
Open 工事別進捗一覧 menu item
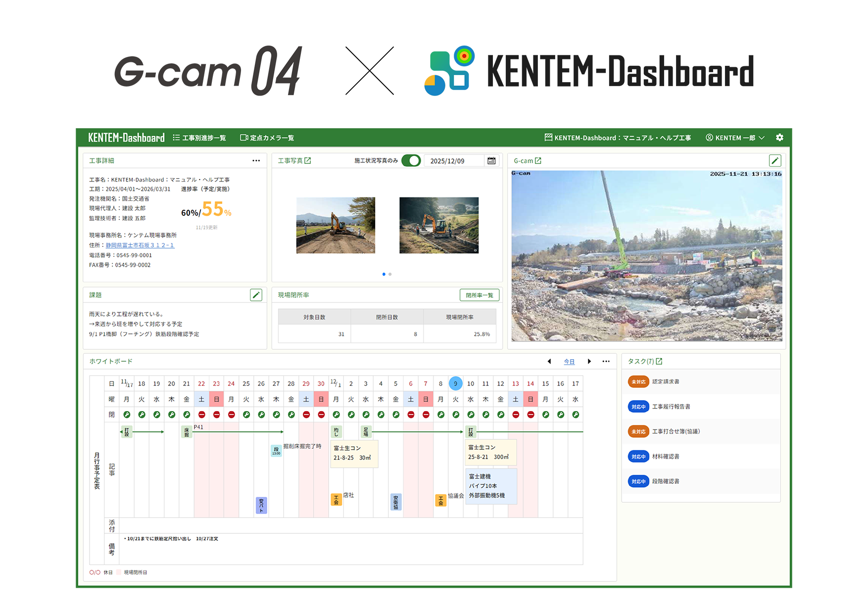tap(199, 138)
